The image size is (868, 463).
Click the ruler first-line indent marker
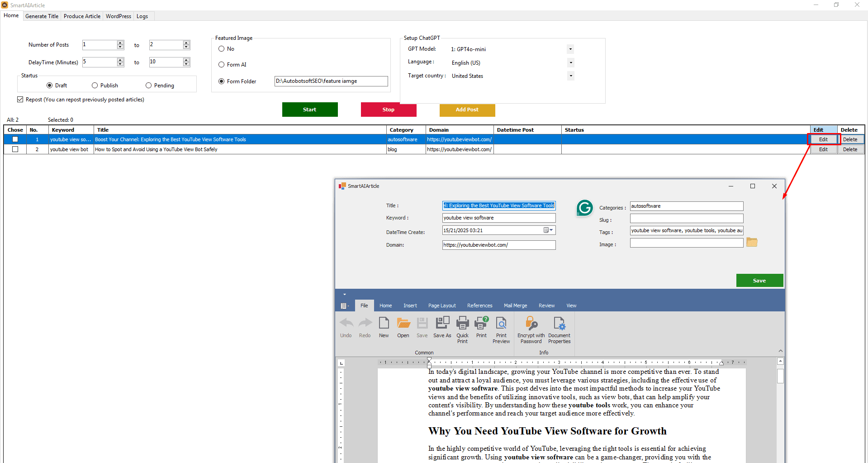pyautogui.click(x=429, y=360)
